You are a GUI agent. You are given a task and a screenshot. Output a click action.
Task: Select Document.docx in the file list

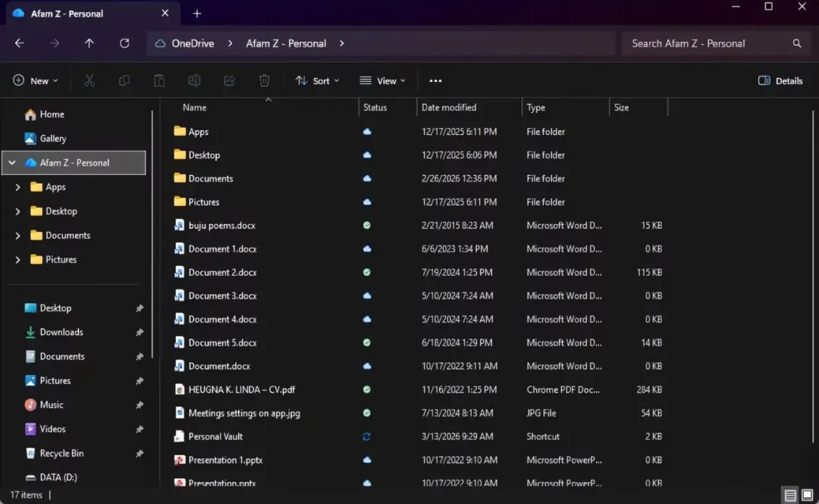tap(219, 366)
